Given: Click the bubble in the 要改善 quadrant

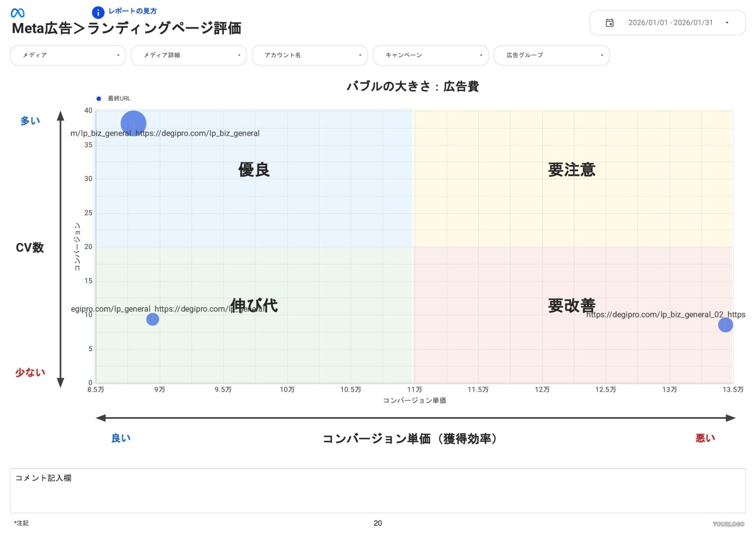Looking at the screenshot, I should point(726,325).
